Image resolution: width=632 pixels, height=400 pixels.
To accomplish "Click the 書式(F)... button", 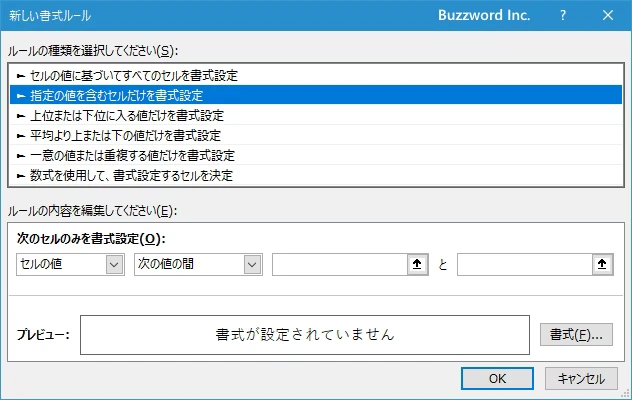I will click(x=576, y=335).
